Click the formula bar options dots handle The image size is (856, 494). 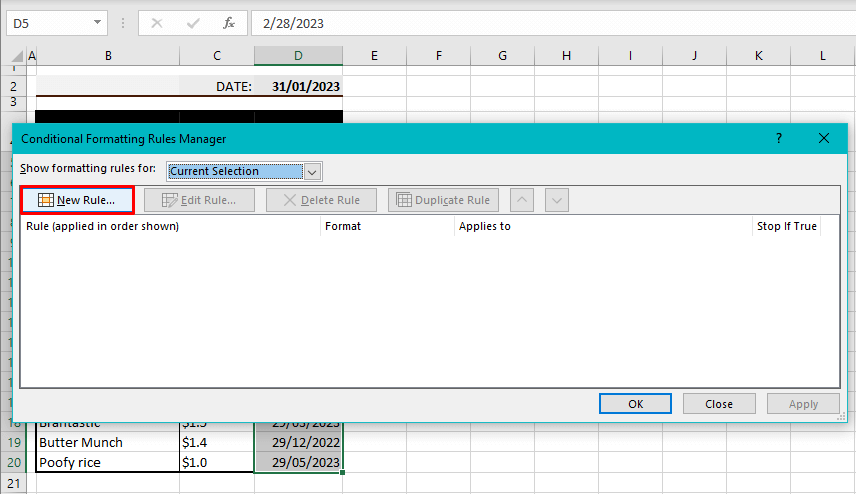pyautogui.click(x=123, y=23)
